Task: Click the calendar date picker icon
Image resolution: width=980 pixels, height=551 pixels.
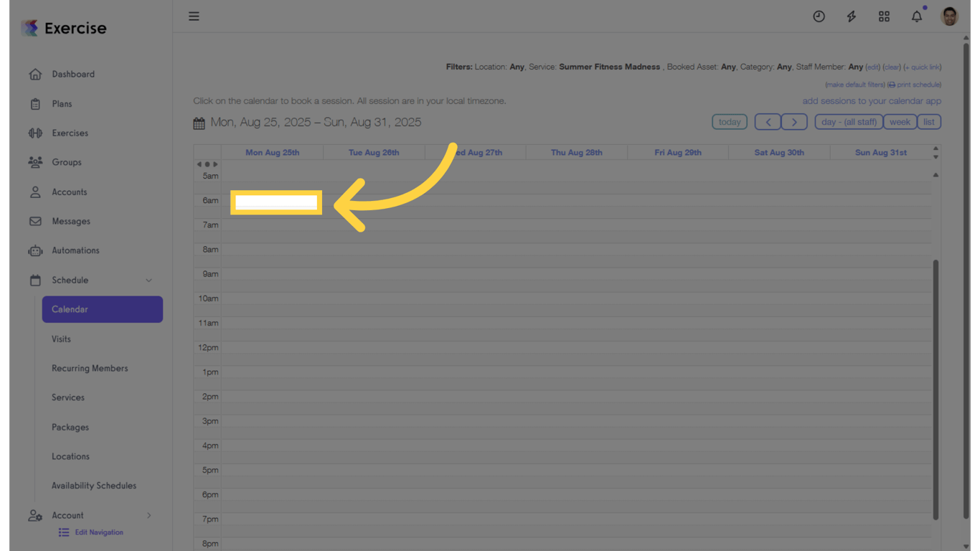Action: pyautogui.click(x=199, y=123)
